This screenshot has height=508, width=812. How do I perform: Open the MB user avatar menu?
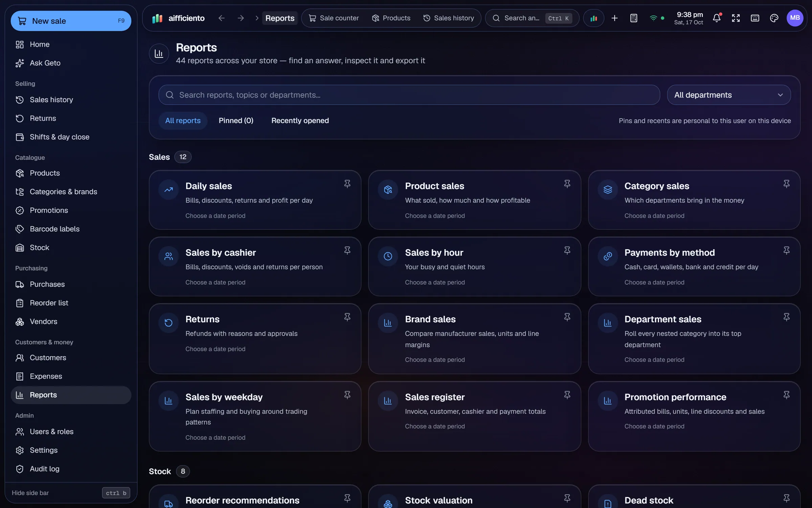click(795, 18)
